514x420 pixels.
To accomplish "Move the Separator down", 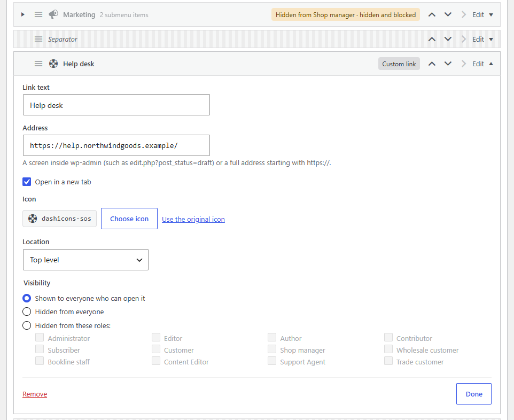I will click(448, 39).
